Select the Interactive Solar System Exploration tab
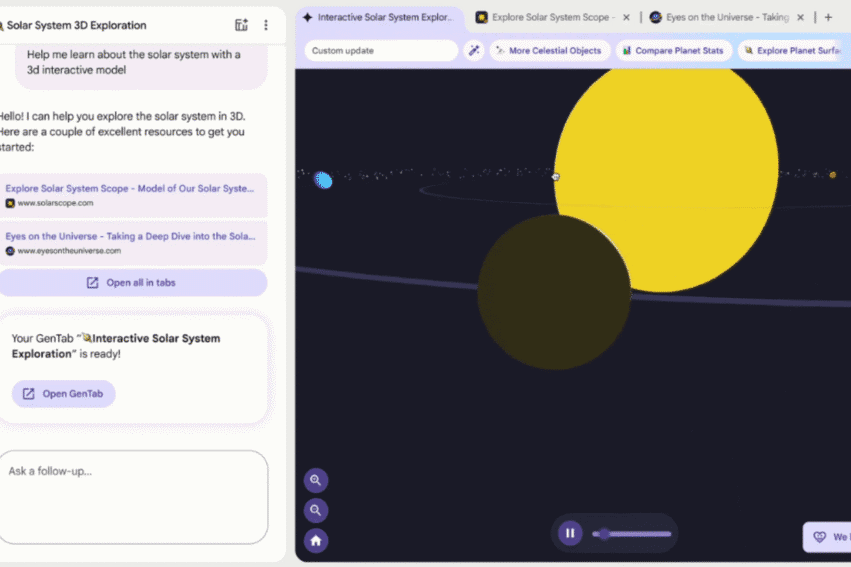The width and height of the screenshot is (851, 567). click(378, 17)
